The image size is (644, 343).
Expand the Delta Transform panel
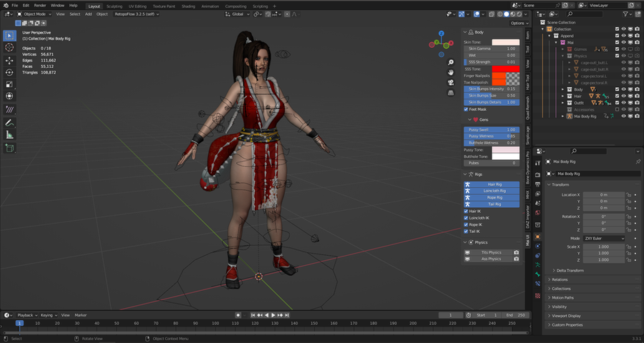click(x=570, y=271)
